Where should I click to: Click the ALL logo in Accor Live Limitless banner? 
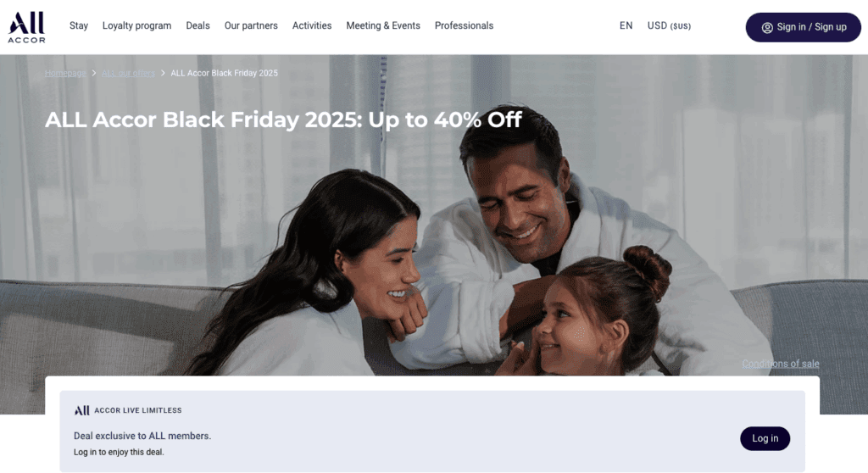pos(81,410)
